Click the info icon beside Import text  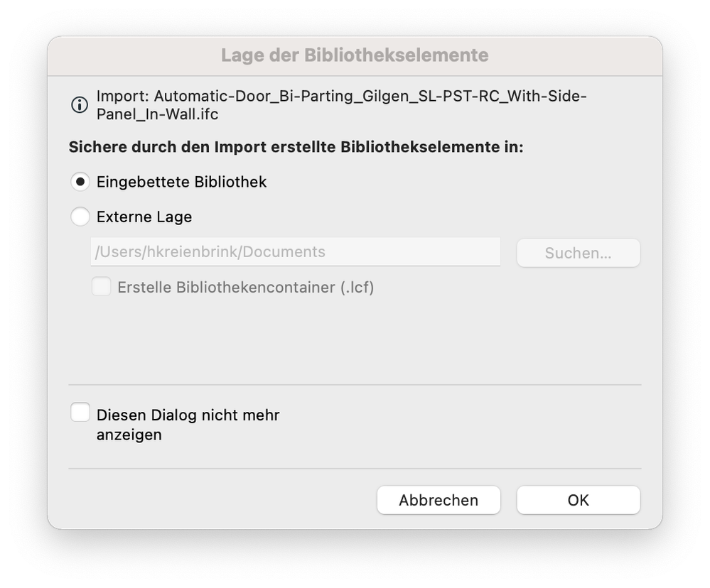(x=80, y=105)
